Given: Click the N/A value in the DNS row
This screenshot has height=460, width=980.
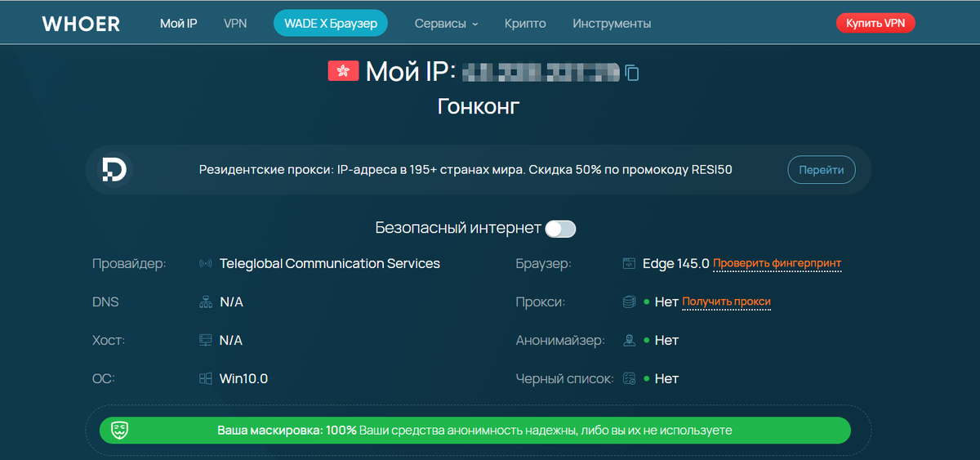Looking at the screenshot, I should (231, 302).
